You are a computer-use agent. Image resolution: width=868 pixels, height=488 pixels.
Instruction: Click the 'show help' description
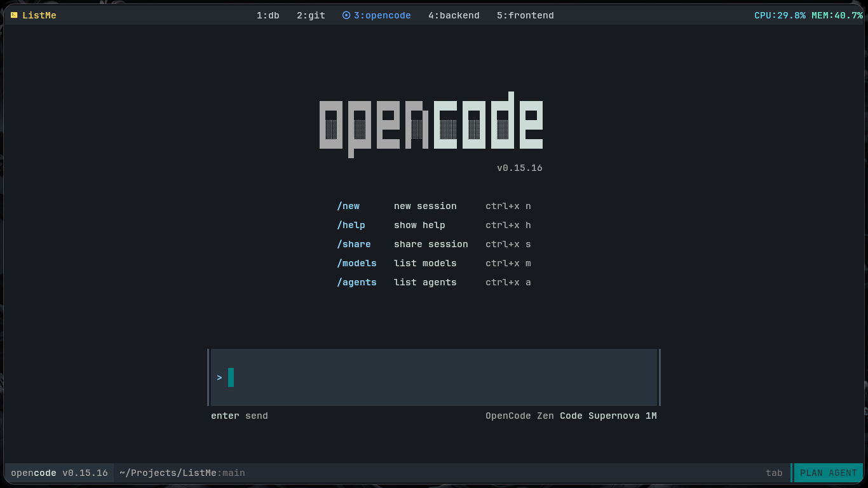pos(419,226)
